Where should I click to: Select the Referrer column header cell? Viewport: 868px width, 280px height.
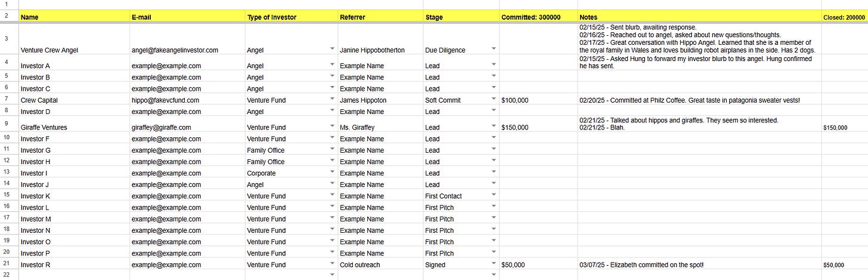(x=380, y=17)
